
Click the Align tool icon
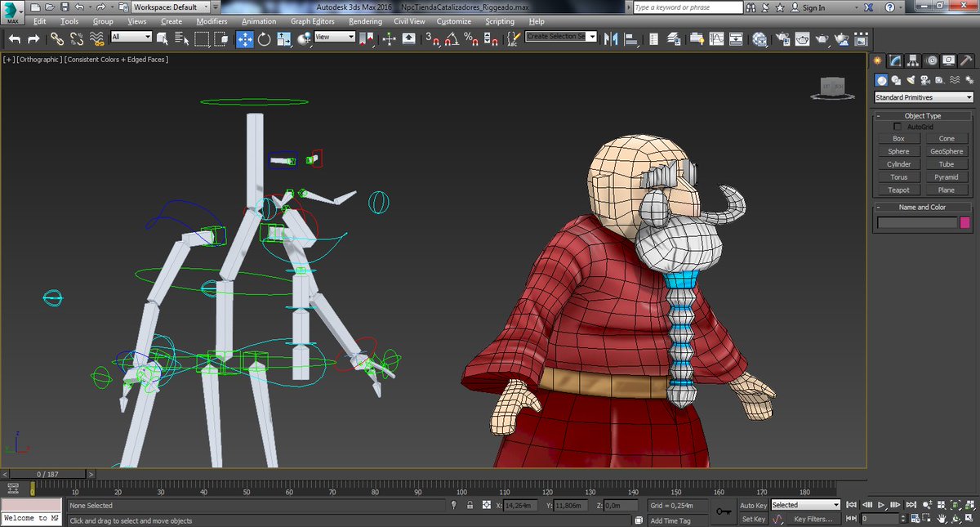coord(631,38)
